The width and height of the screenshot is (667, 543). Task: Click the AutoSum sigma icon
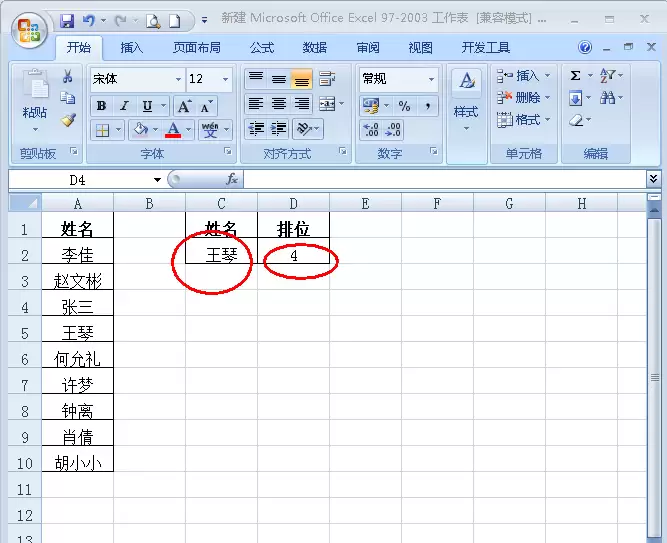click(x=575, y=76)
